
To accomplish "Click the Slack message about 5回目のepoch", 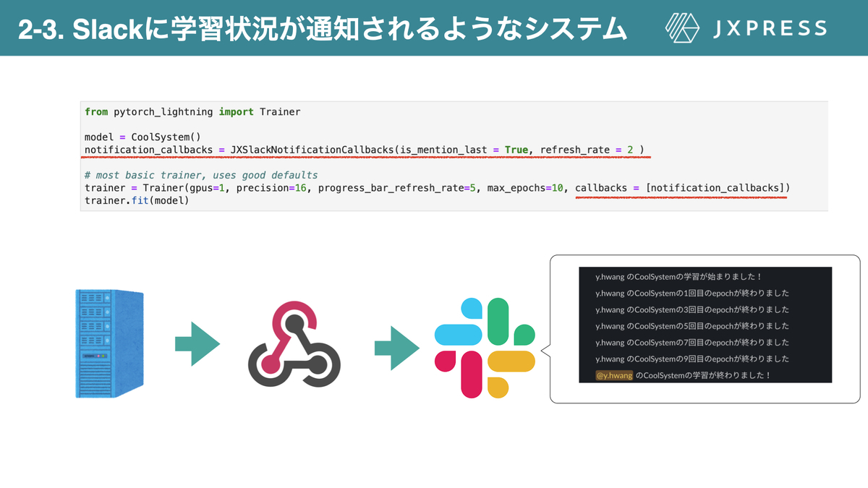I will point(692,326).
